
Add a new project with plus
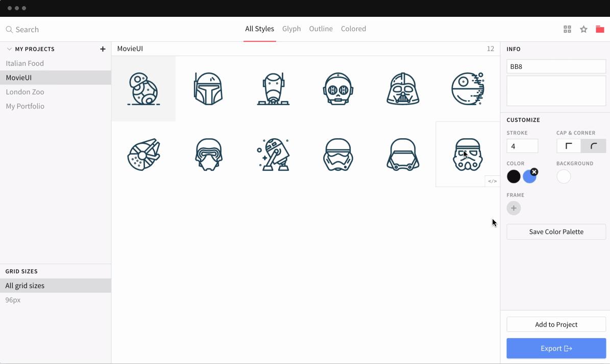point(103,49)
